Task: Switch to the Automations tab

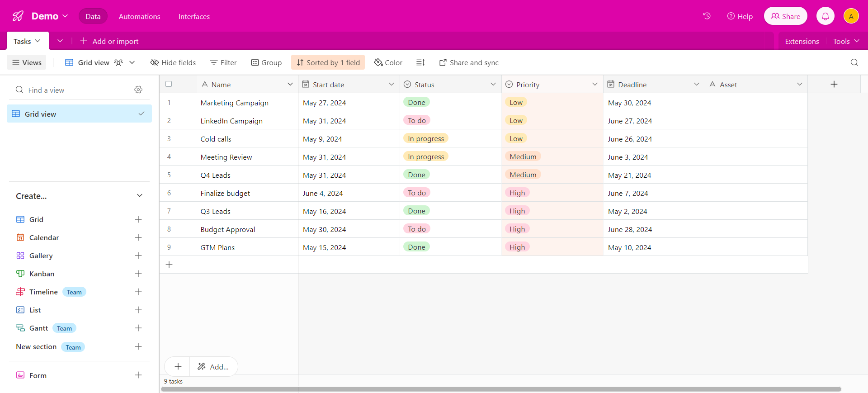Action: point(139,16)
